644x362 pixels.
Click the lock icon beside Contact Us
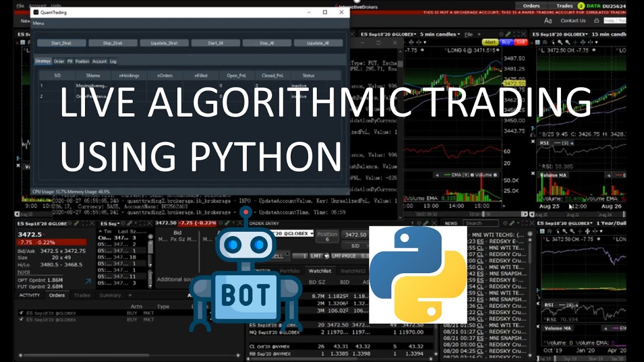tap(596, 21)
